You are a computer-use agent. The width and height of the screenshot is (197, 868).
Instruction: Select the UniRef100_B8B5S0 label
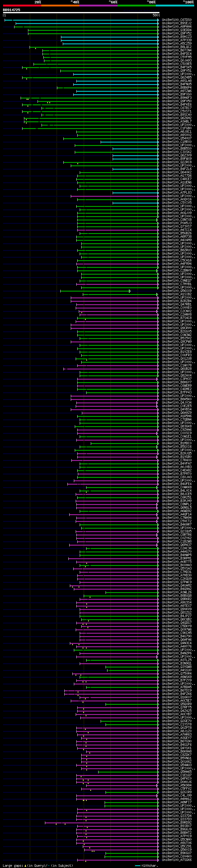pos(177,149)
